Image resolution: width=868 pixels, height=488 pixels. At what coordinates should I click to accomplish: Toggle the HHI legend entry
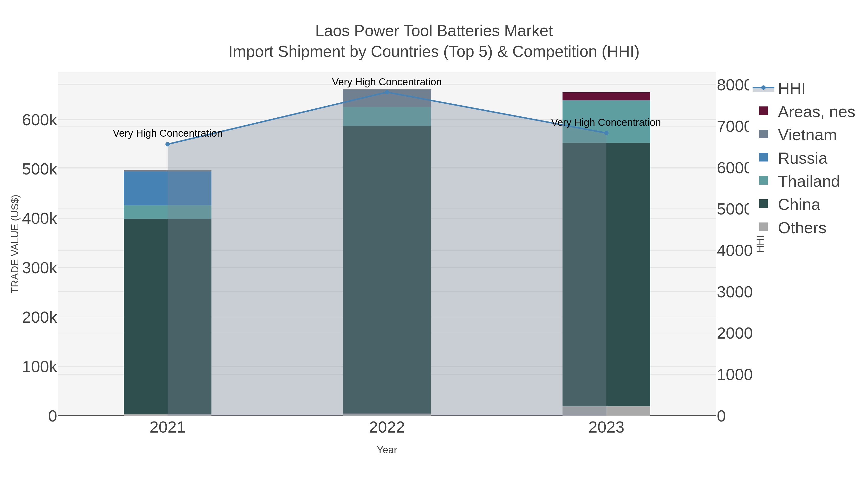pos(779,88)
